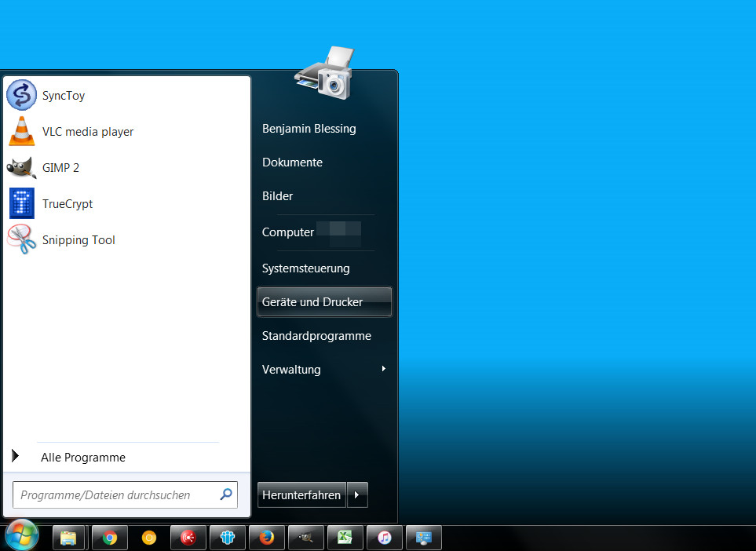Open the shutdown options arrow
The height and width of the screenshot is (551, 756).
click(357, 494)
